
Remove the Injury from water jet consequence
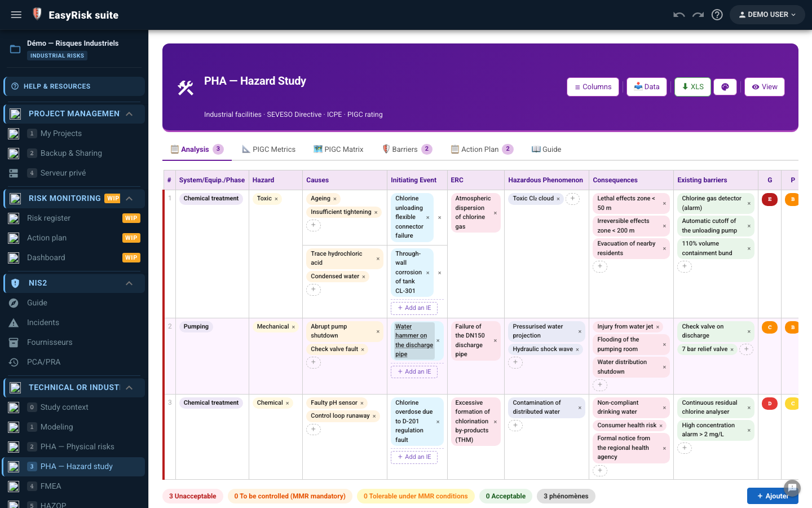pyautogui.click(x=657, y=327)
